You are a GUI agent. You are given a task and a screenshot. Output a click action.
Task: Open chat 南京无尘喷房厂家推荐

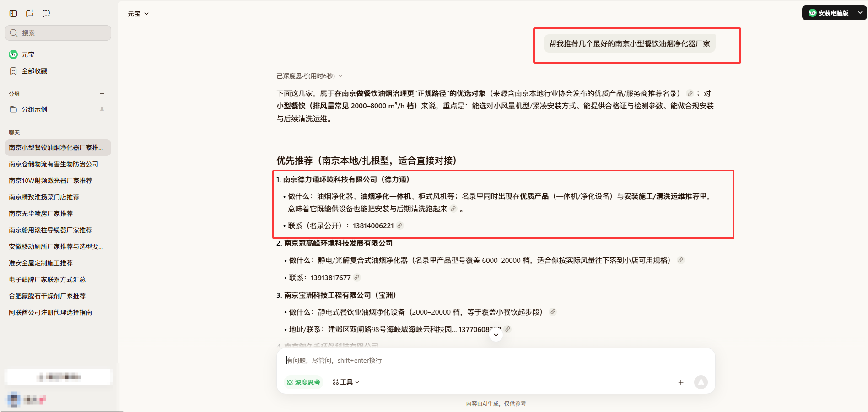[x=58, y=214]
